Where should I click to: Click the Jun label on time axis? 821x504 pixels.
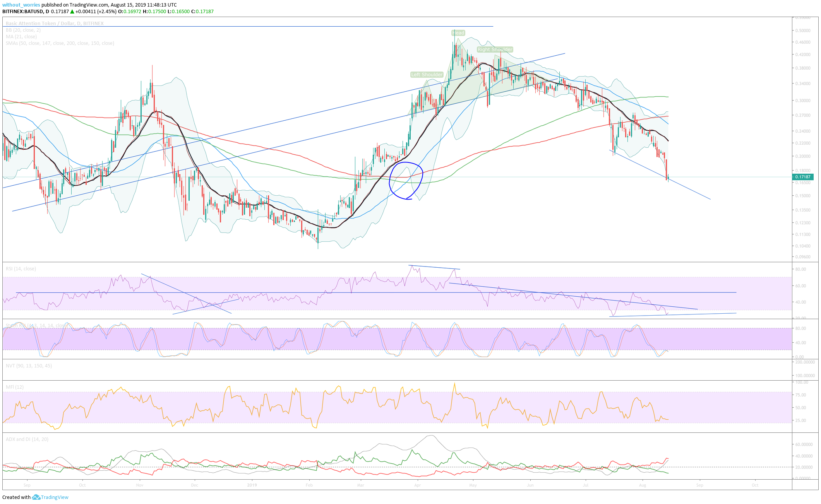tap(530, 485)
